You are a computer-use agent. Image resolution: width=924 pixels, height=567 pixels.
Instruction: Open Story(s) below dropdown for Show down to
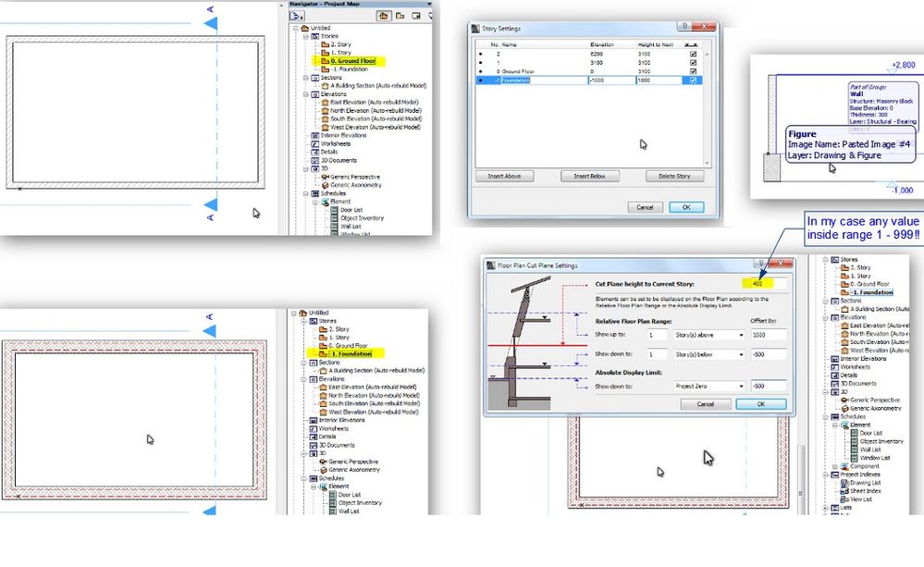pyautogui.click(x=709, y=354)
